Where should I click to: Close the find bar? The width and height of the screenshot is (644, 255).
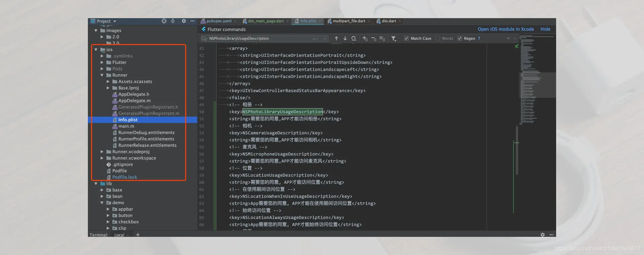click(x=515, y=38)
